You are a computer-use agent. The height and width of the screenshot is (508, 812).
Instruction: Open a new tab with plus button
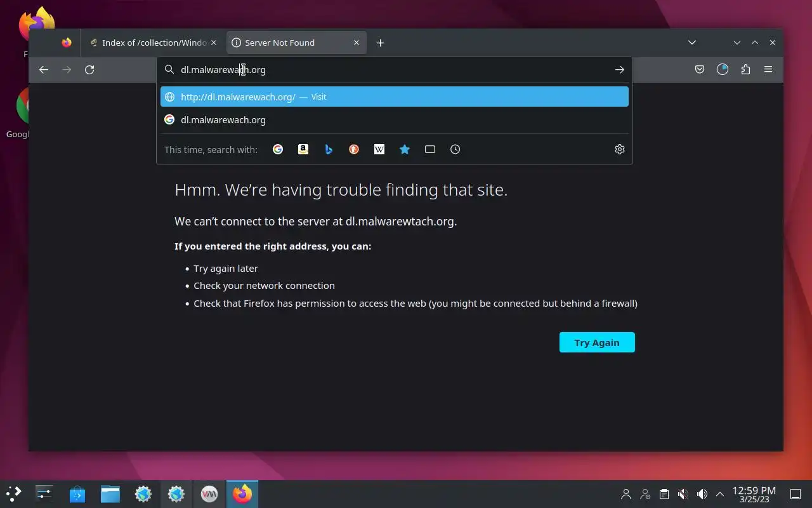click(x=380, y=43)
